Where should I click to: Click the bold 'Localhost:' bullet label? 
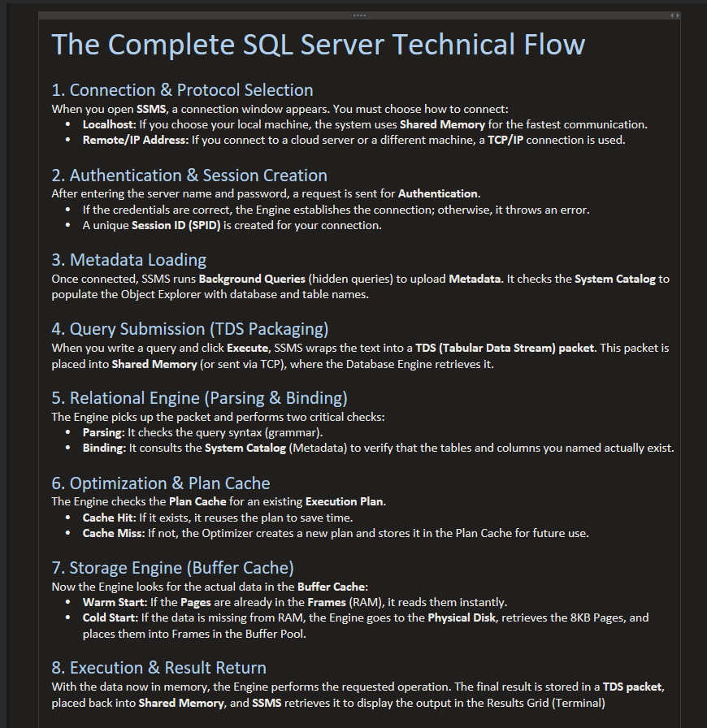click(109, 124)
